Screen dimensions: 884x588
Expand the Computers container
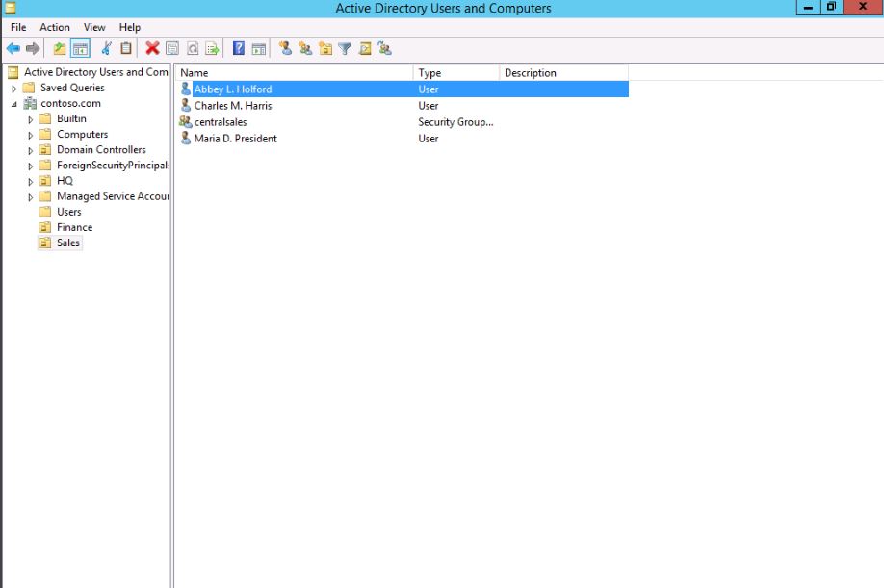[31, 135]
